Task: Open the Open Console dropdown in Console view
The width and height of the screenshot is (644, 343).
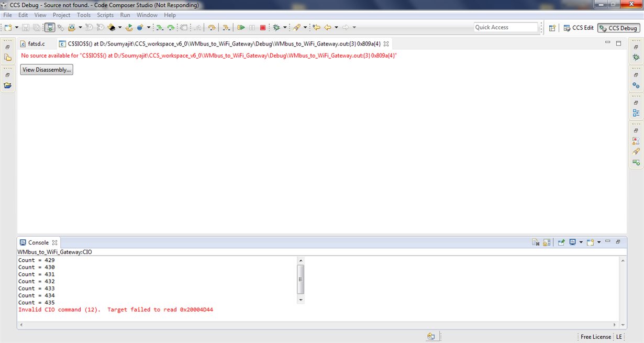Action: pyautogui.click(x=599, y=242)
